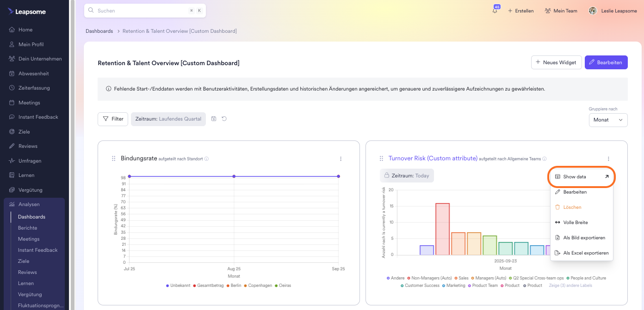Click Leslie Leapsome's profile avatar
This screenshot has height=310, width=644.
(593, 11)
